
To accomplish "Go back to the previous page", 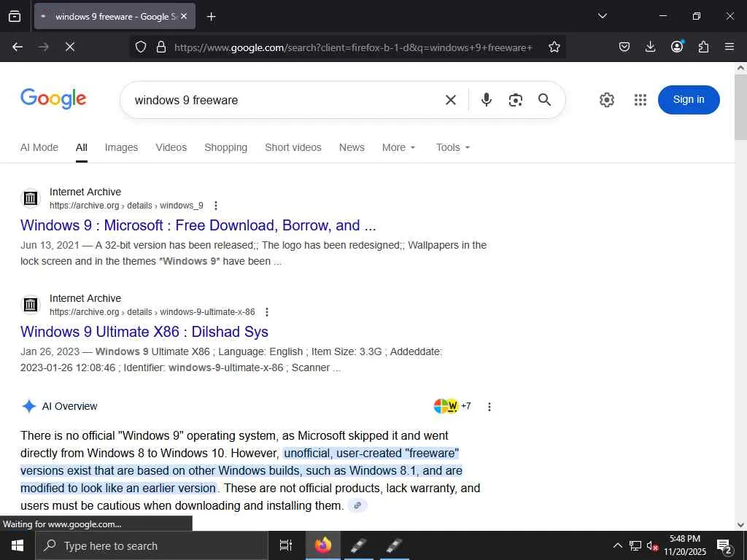I will tap(18, 47).
